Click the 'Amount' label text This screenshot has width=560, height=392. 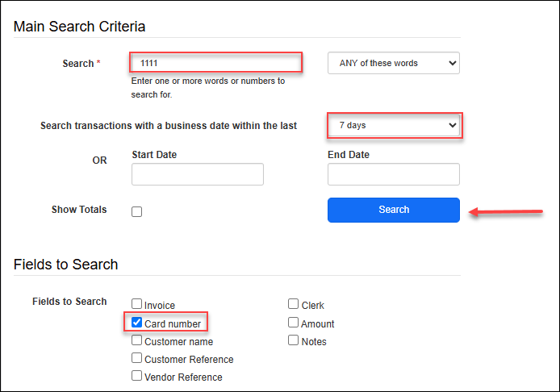(318, 324)
